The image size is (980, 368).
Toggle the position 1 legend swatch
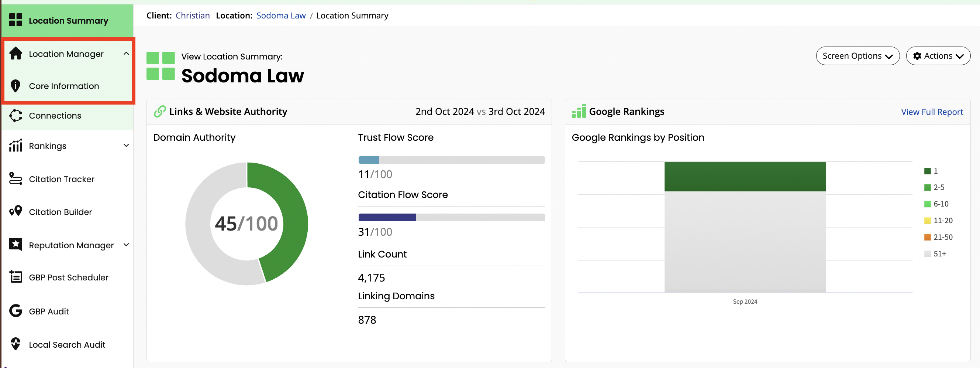coord(927,171)
